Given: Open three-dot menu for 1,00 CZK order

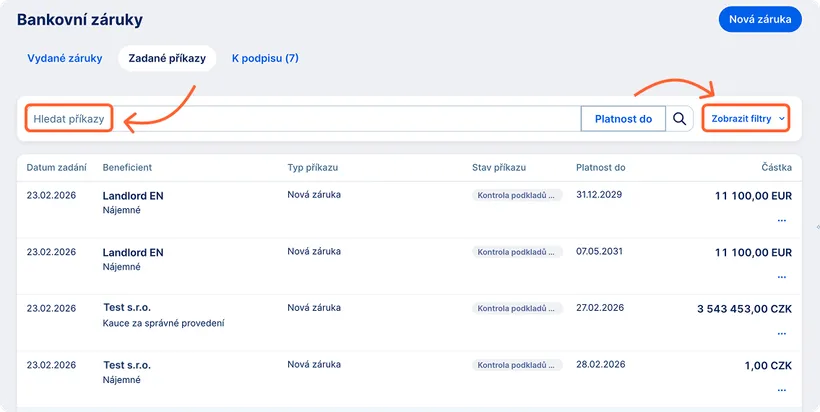Looking at the screenshot, I should 782,390.
